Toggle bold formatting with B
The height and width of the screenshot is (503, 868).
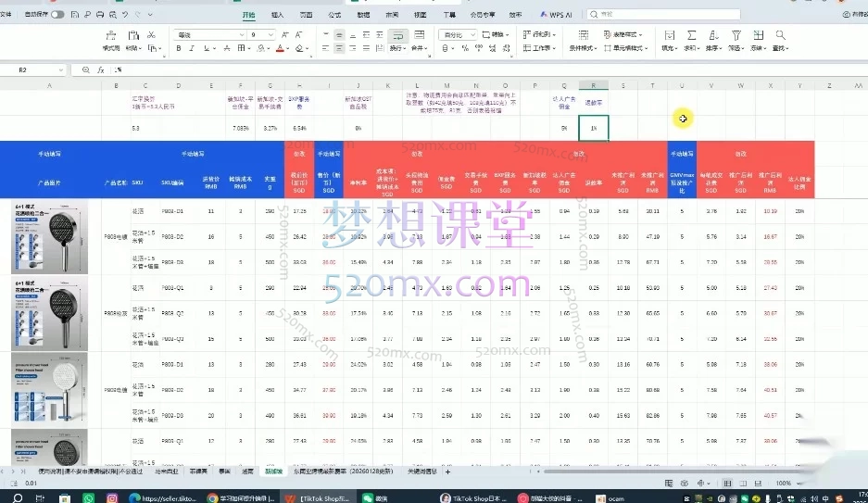coord(178,49)
